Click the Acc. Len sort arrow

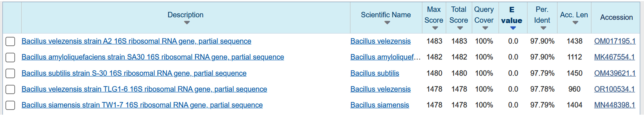pos(575,23)
